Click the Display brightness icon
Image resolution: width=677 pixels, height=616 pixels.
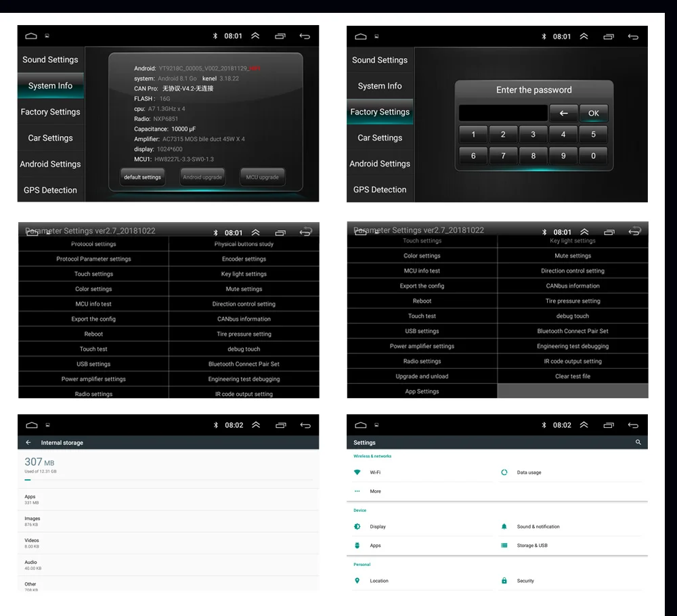tap(357, 527)
